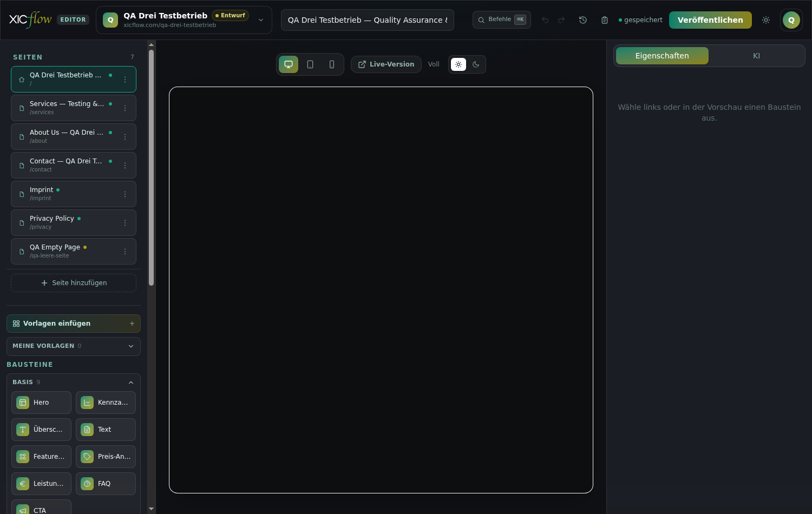Open the clipboard icon in top bar
This screenshot has height=514, width=812.
(x=605, y=20)
